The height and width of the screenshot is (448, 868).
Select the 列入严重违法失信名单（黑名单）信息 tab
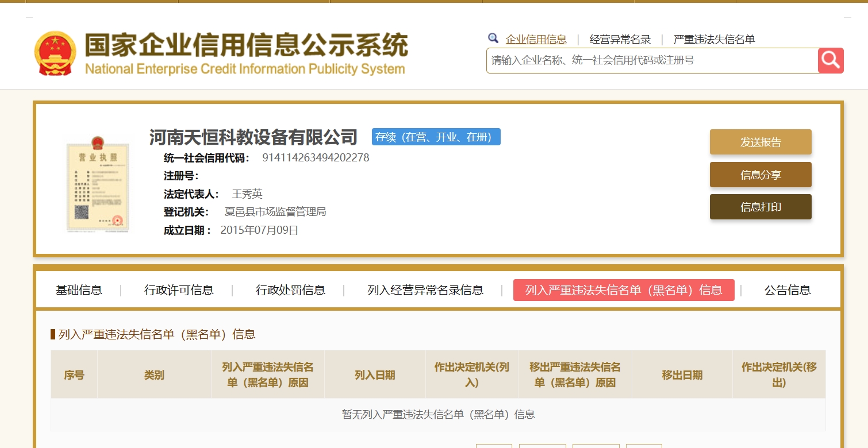[624, 290]
